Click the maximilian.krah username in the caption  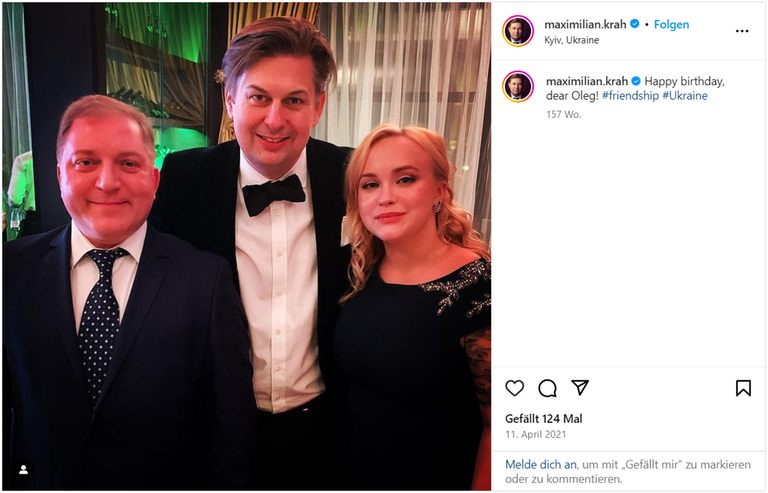[587, 80]
